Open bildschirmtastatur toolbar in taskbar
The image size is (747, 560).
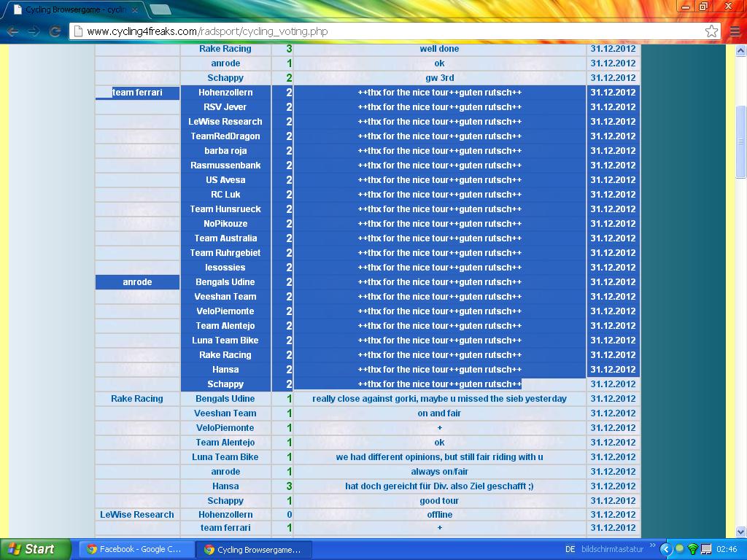click(612, 549)
